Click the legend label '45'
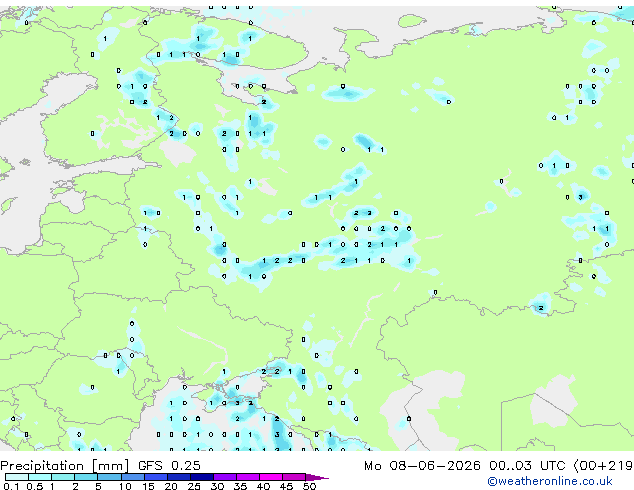Screen dimensions: 634x490 pos(286,486)
